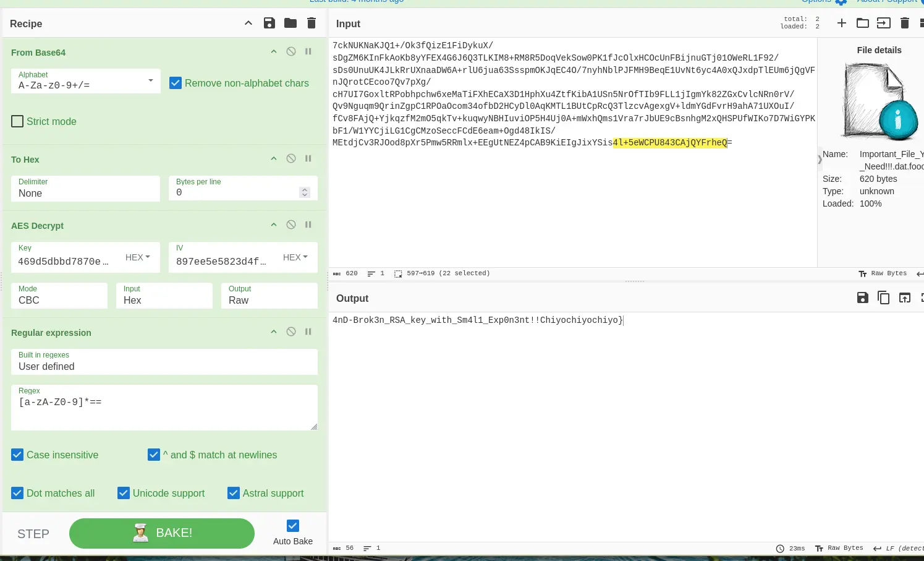The width and height of the screenshot is (924, 561).
Task: Set breakpoint on the AES Decrypt operation
Action: 308,225
